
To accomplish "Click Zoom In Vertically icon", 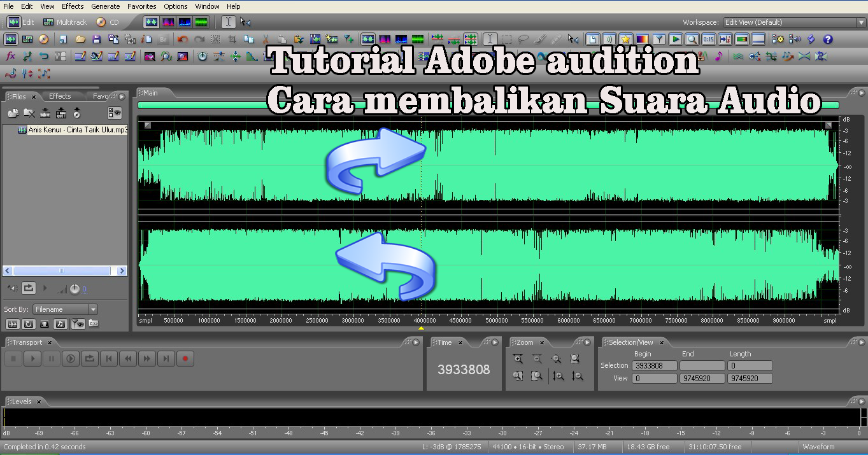I will [x=559, y=376].
